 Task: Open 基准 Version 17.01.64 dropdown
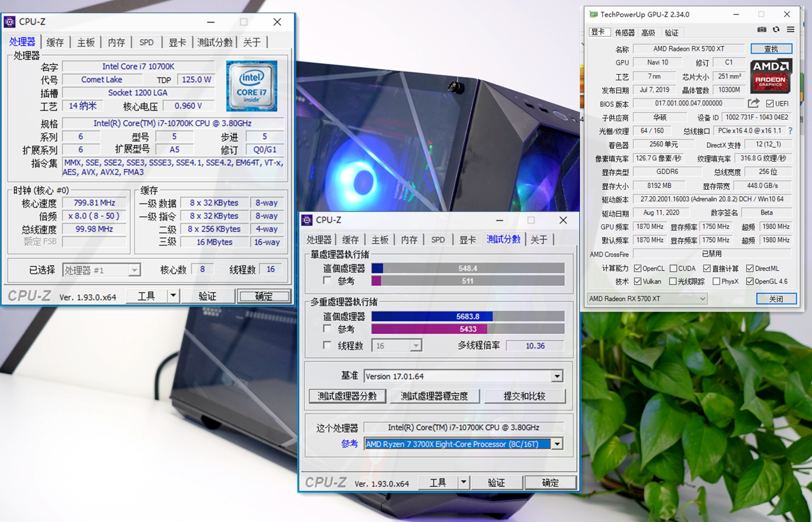pos(463,376)
